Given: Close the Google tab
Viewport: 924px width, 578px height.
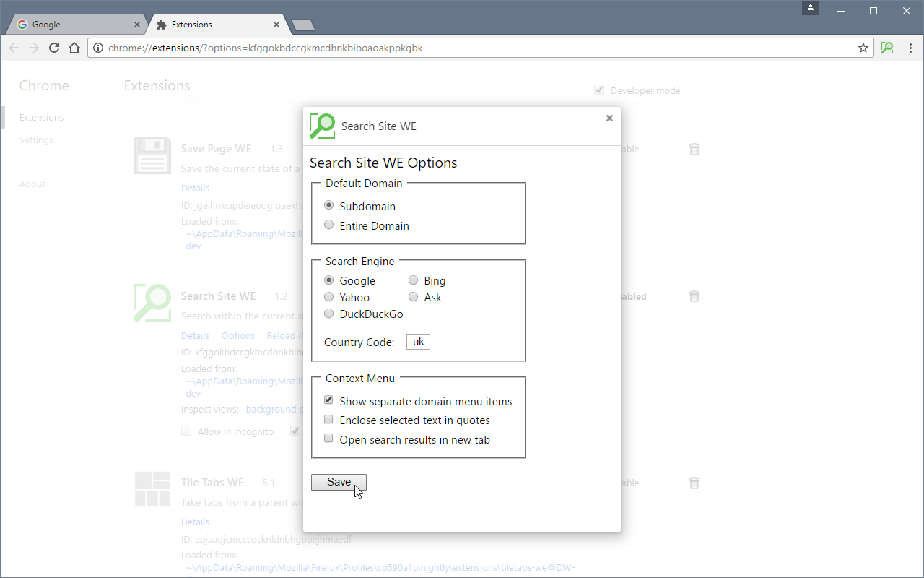Looking at the screenshot, I should pos(137,25).
